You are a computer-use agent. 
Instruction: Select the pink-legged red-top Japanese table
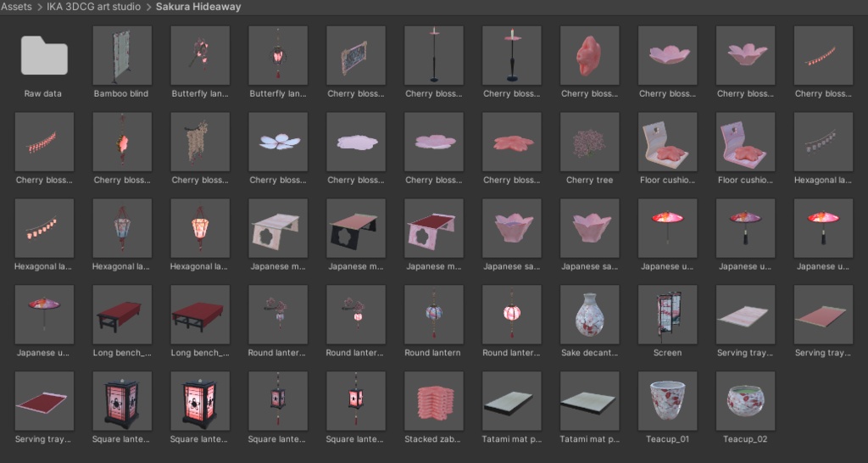coord(434,228)
